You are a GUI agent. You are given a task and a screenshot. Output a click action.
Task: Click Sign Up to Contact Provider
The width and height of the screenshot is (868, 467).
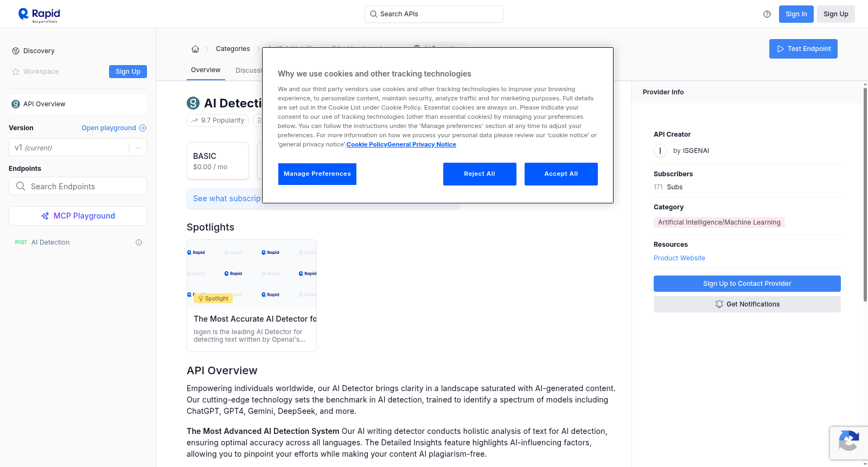[x=747, y=284]
